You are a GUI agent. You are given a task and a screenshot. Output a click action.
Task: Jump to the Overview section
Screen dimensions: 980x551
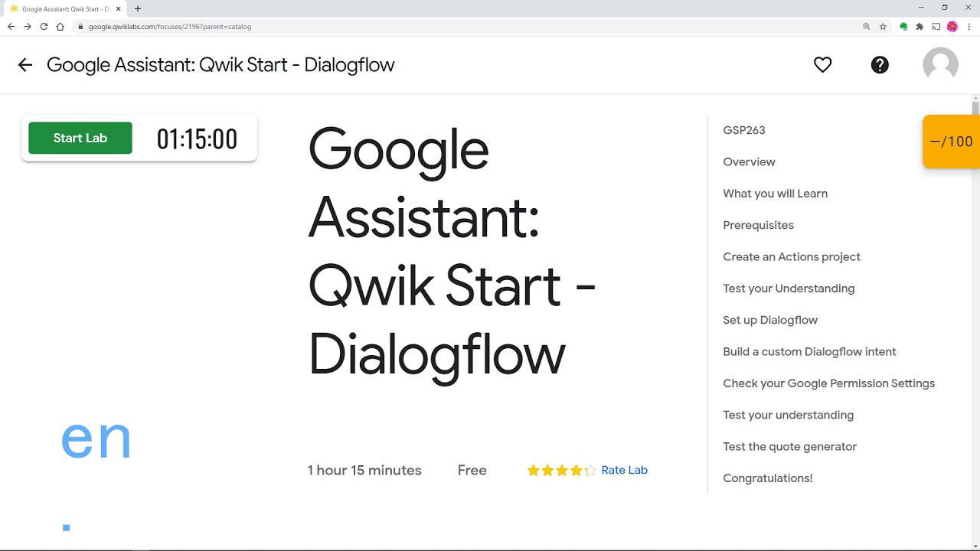[749, 161]
